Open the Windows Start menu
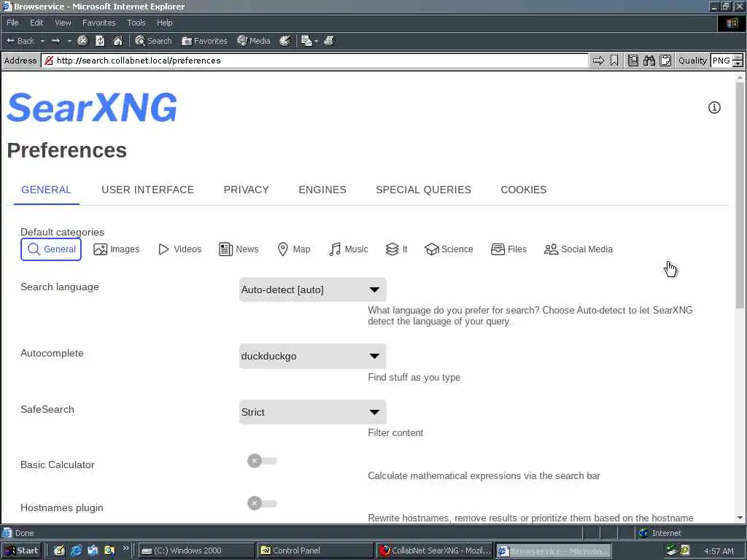Viewport: 747px width, 560px height. point(21,551)
